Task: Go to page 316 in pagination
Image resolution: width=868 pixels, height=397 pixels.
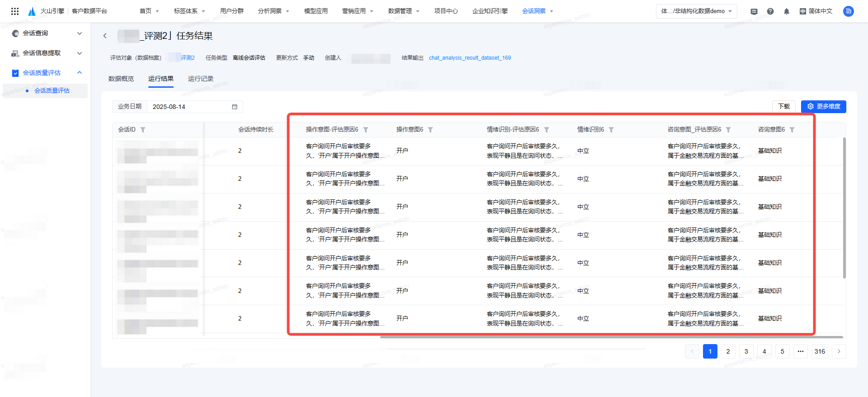Action: [820, 351]
